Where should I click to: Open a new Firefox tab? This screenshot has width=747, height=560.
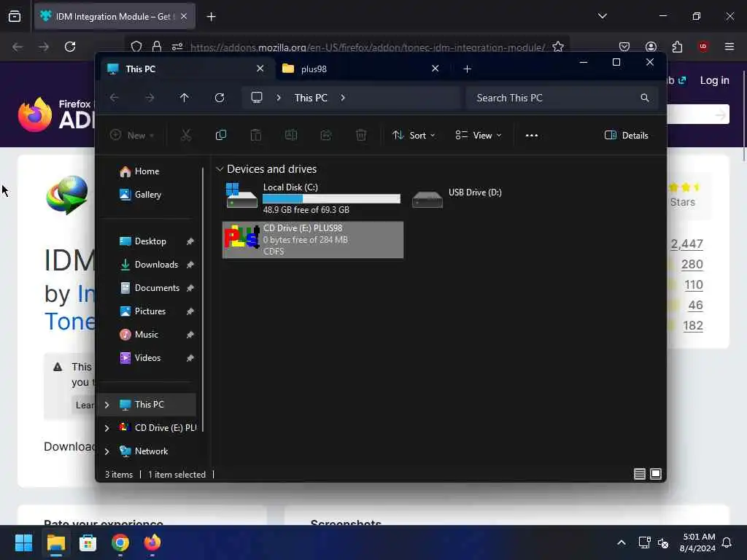click(211, 17)
